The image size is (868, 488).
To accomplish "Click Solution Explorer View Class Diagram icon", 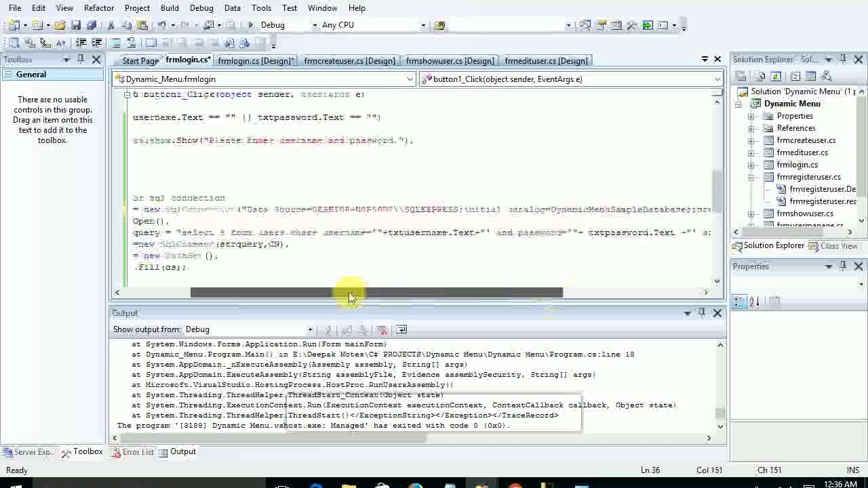I will (x=826, y=76).
